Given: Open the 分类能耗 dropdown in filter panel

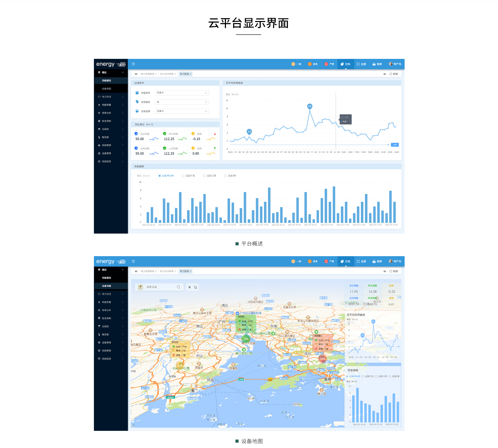Looking at the screenshot, I should [x=182, y=102].
